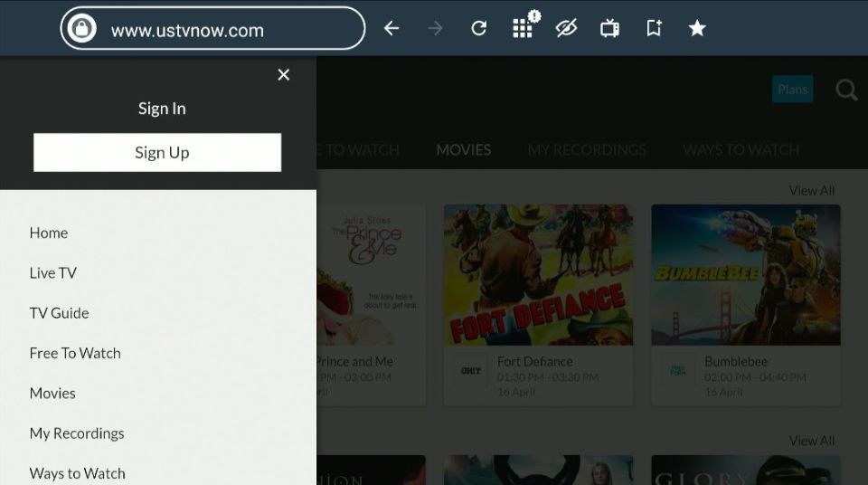868x485 pixels.
Task: Click the Fort Defiance title text
Action: [534, 361]
